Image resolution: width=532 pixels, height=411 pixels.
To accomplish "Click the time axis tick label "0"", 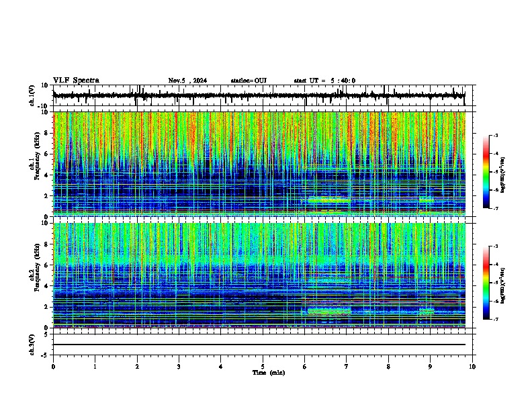I will pyautogui.click(x=53, y=367).
